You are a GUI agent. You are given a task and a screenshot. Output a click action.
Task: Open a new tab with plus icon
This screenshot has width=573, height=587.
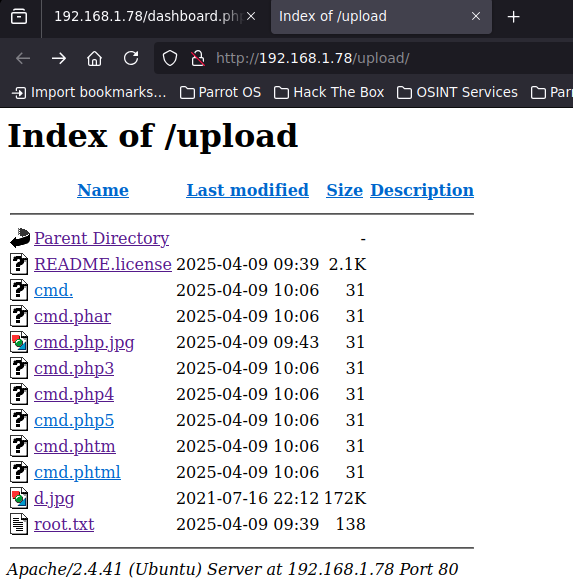tap(513, 17)
